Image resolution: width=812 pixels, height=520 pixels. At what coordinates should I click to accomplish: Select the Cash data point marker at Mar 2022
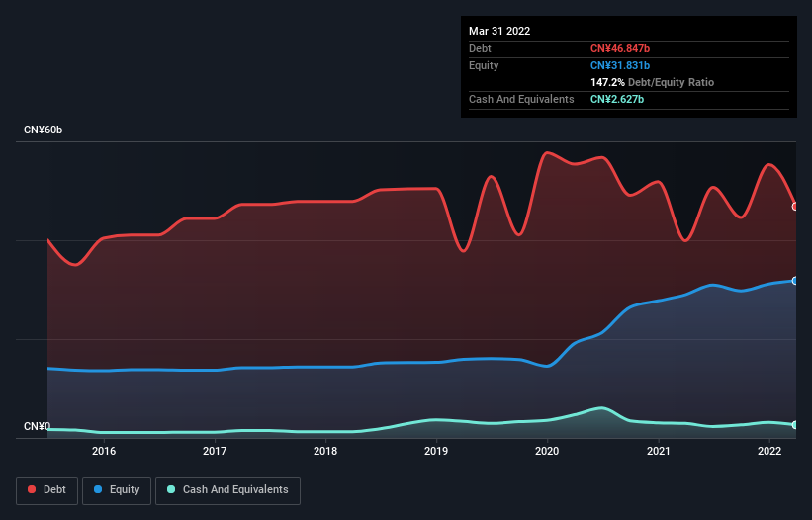795,425
